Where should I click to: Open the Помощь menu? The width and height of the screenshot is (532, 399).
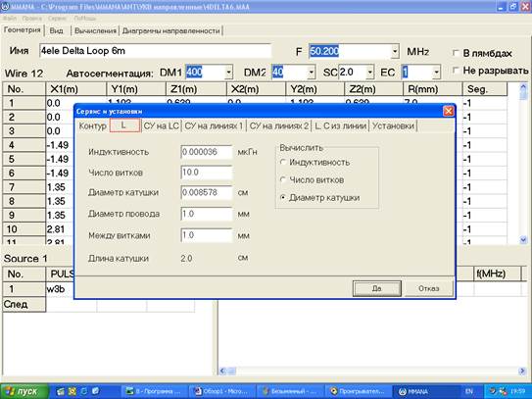(x=85, y=19)
